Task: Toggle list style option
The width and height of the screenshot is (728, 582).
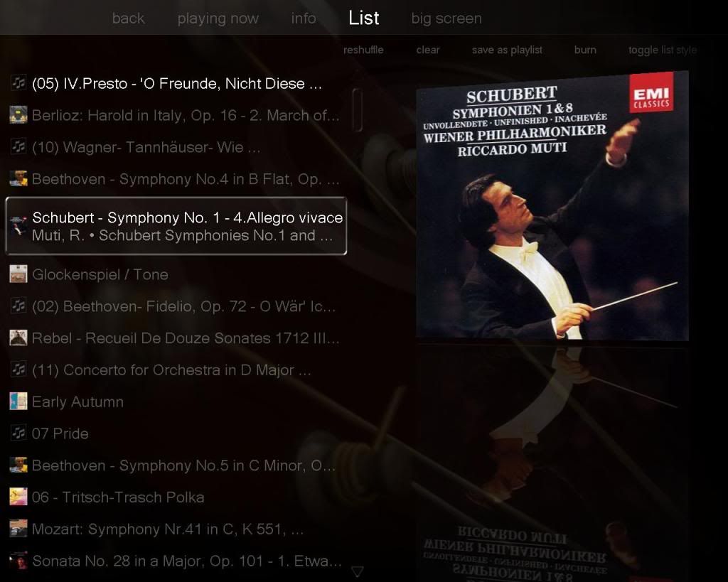Action: (663, 50)
